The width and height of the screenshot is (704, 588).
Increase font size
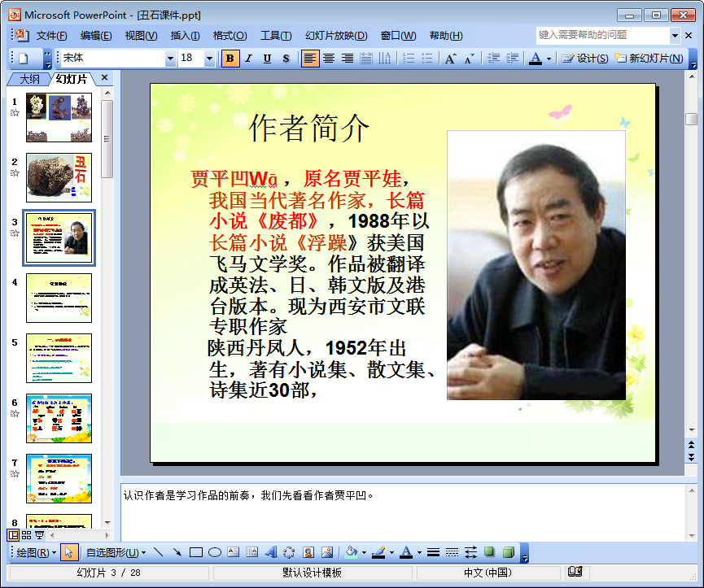coord(450,59)
